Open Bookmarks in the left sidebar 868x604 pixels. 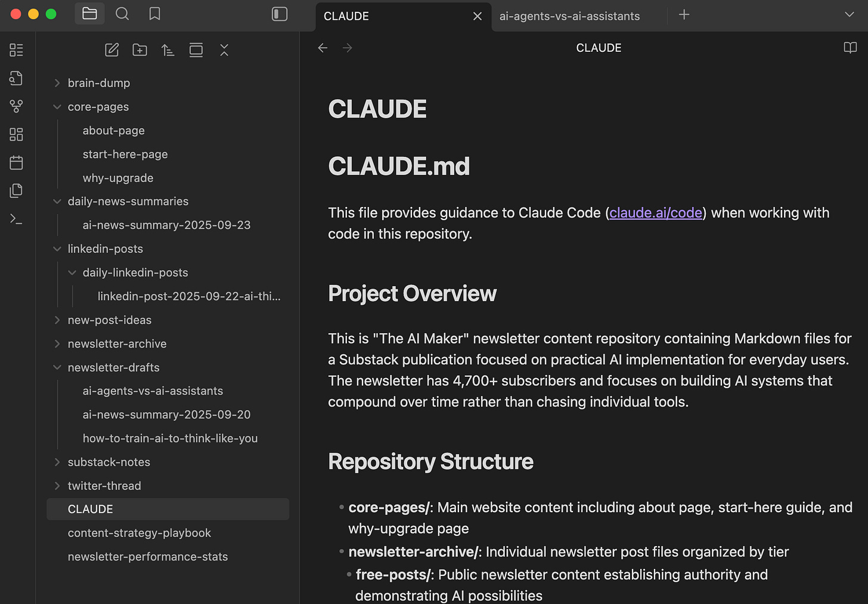154,13
